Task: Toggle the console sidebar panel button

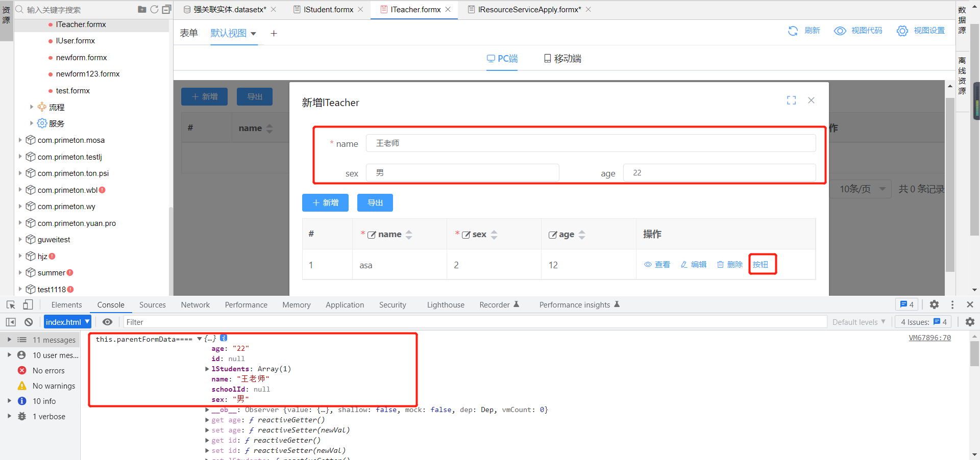Action: point(11,322)
